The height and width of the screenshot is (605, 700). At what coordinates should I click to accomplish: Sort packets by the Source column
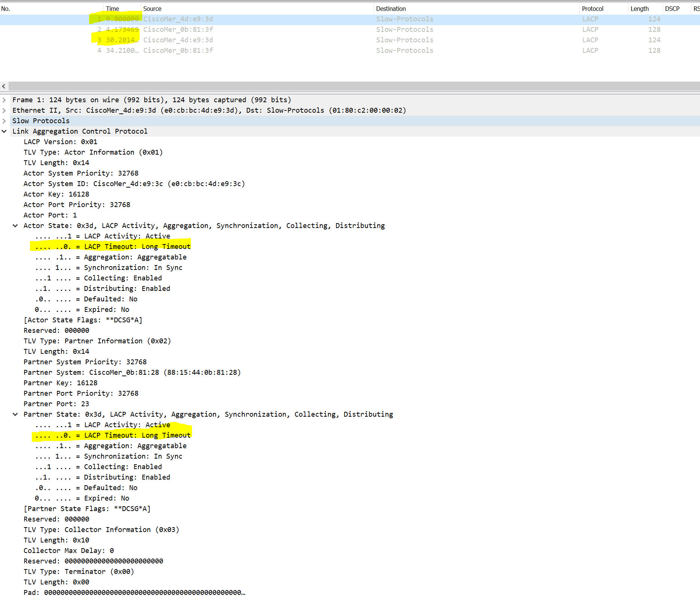[152, 8]
